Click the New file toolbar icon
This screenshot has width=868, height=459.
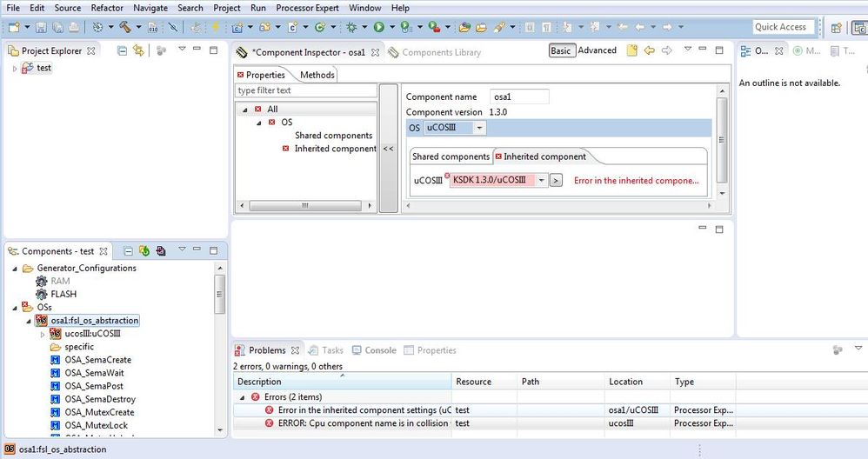point(14,27)
